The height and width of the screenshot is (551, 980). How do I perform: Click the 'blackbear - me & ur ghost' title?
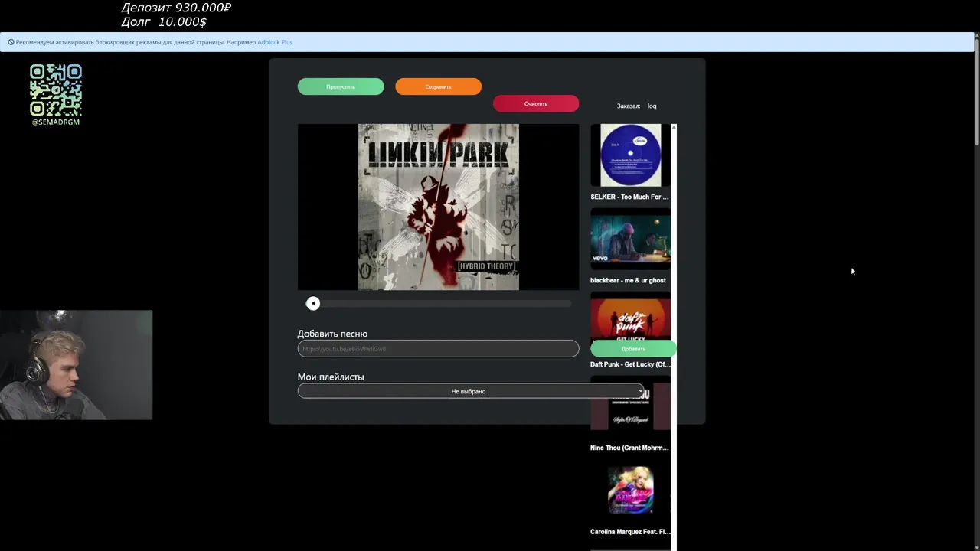click(x=628, y=280)
